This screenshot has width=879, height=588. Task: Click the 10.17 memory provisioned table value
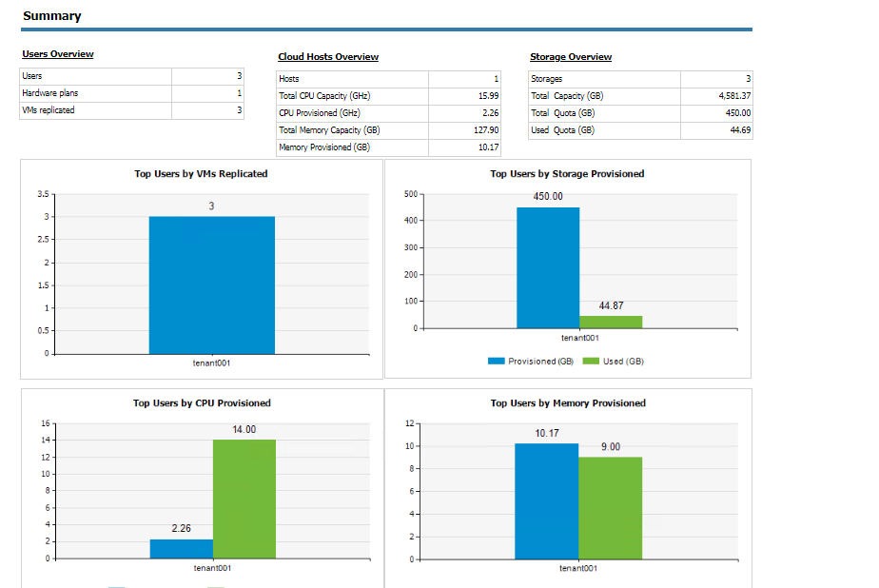point(488,147)
